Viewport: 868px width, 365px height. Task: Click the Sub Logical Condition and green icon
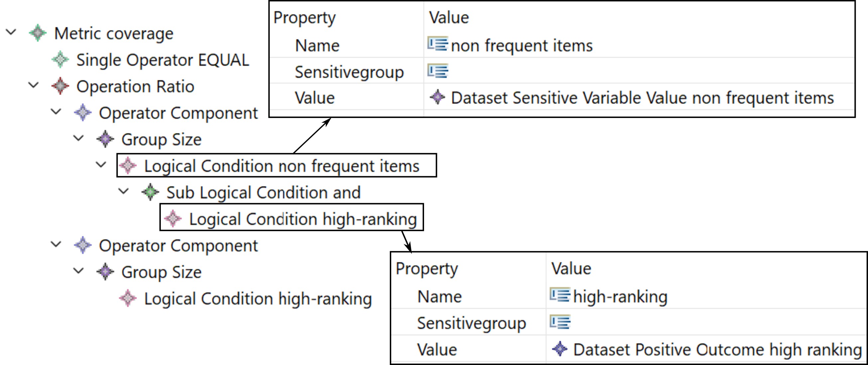[x=150, y=192]
